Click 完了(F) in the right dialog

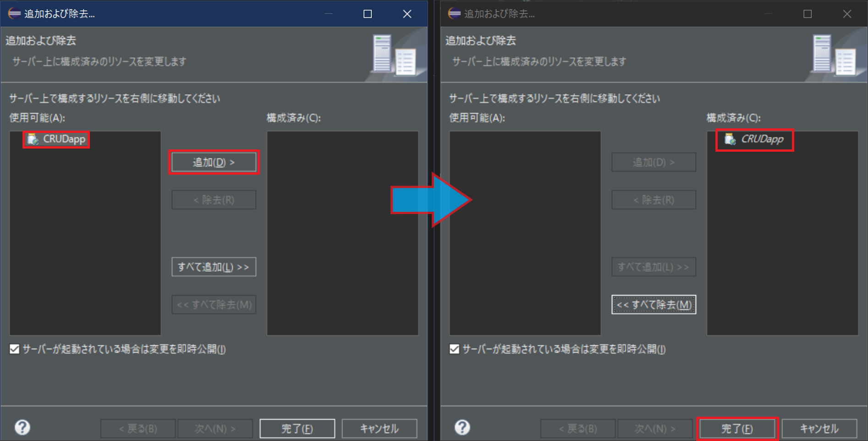click(x=737, y=429)
